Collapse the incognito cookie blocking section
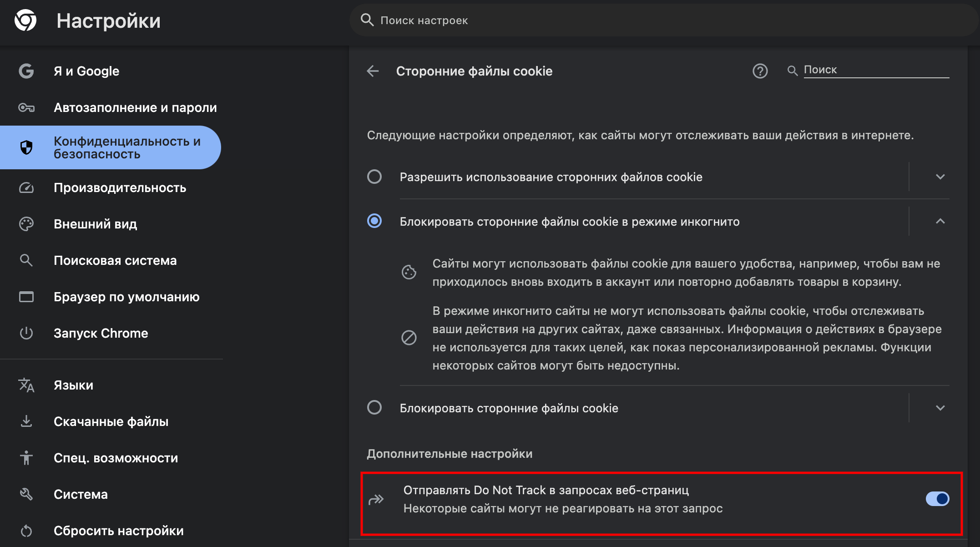Screen dimensions: 980x547 [x=940, y=221]
